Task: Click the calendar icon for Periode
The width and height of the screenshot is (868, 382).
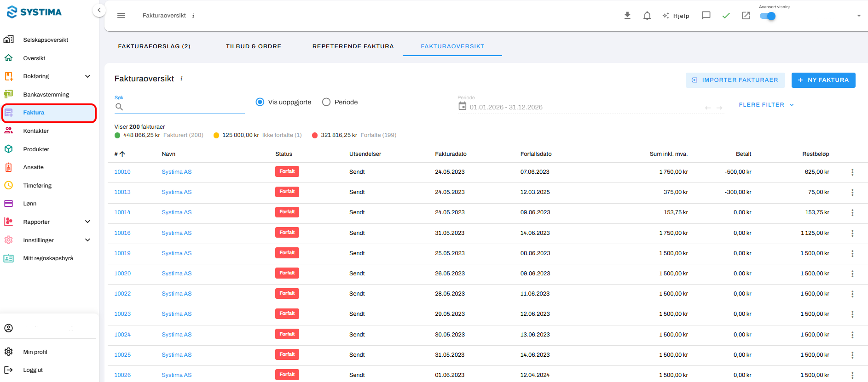Action: click(x=462, y=106)
